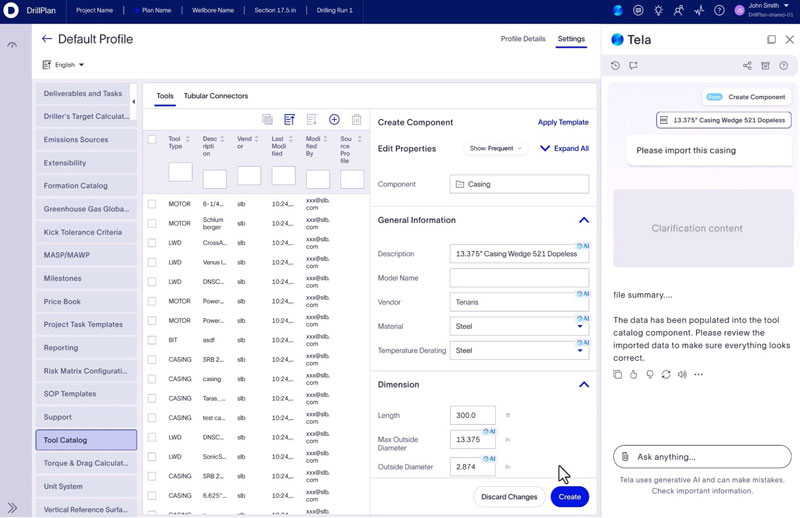Archive the Tela conversation

pyautogui.click(x=765, y=65)
